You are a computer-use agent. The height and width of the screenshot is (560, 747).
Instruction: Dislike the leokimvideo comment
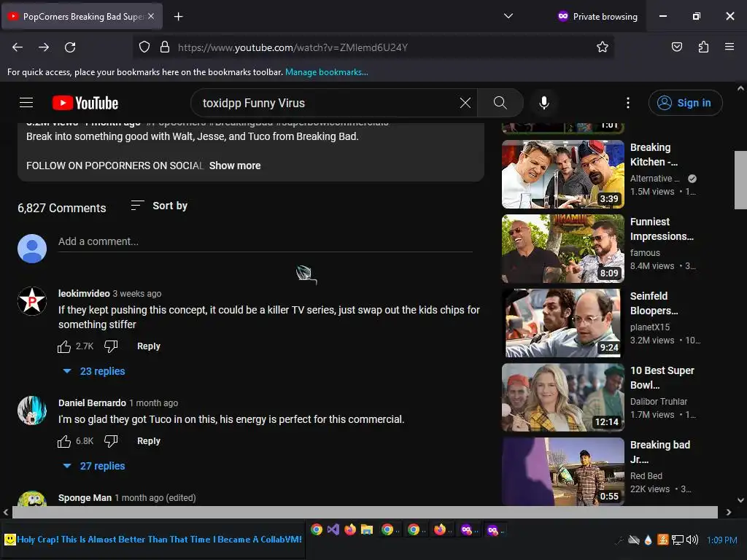tap(111, 346)
